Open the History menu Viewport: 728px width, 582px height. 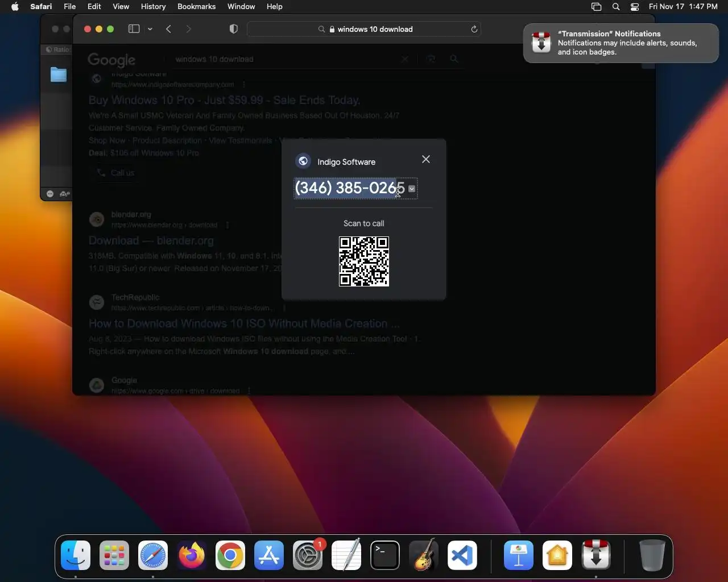(x=153, y=6)
